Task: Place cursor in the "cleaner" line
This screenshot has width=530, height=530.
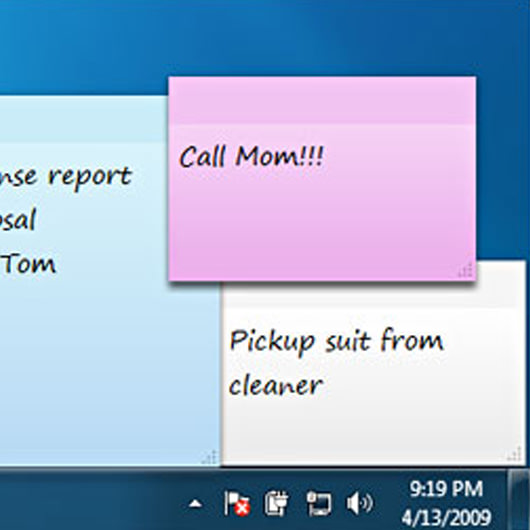Action: (275, 385)
